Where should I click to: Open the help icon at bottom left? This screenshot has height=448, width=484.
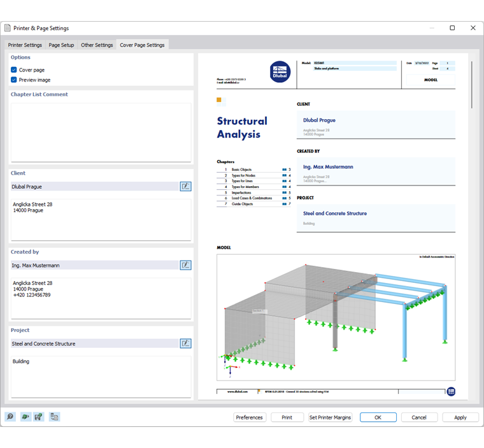[10, 417]
